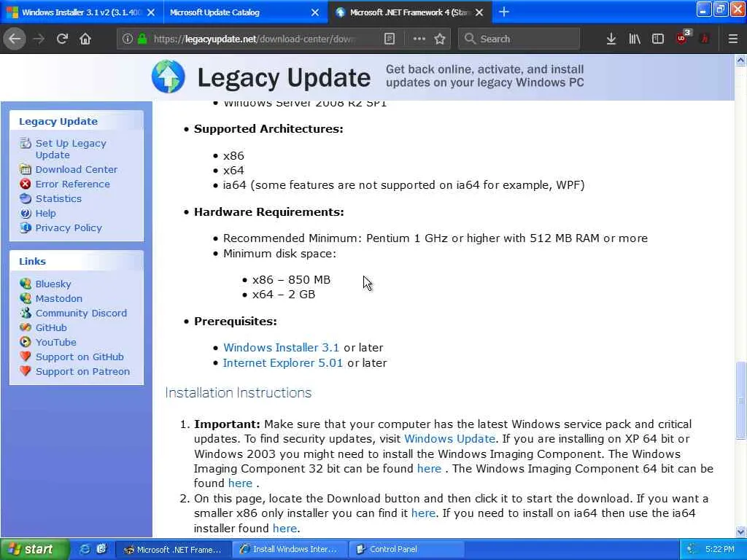Close the Microsoft Update Catalog tab
The height and width of the screenshot is (560, 747).
[315, 12]
